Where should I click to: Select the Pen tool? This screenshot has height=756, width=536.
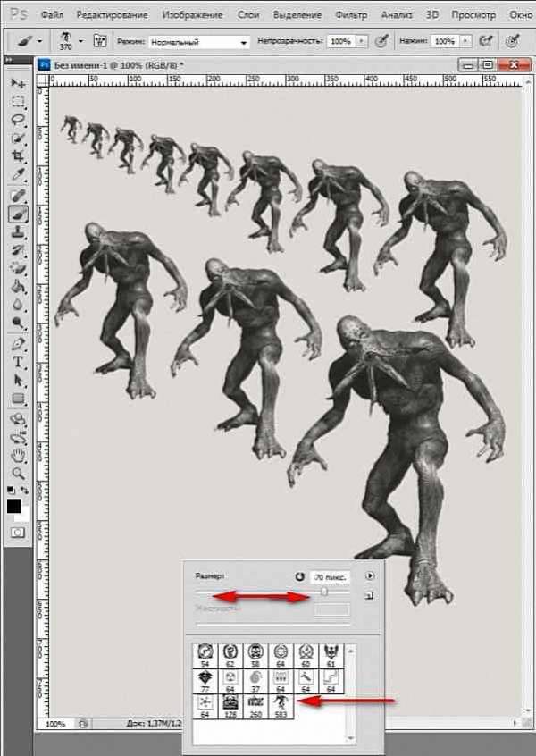coord(18,344)
